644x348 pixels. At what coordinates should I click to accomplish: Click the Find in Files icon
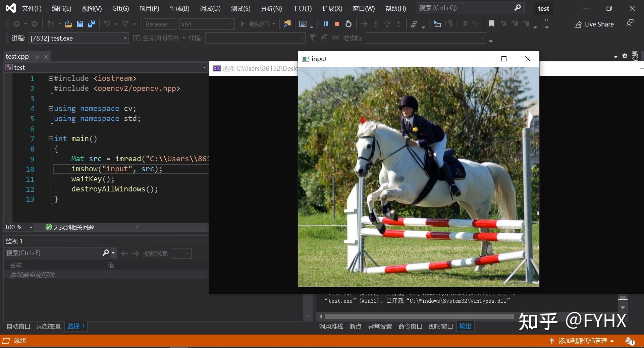click(x=287, y=24)
